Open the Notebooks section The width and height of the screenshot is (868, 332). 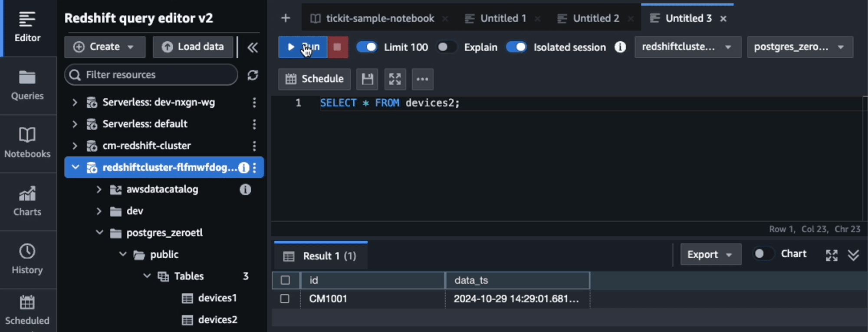point(27,143)
